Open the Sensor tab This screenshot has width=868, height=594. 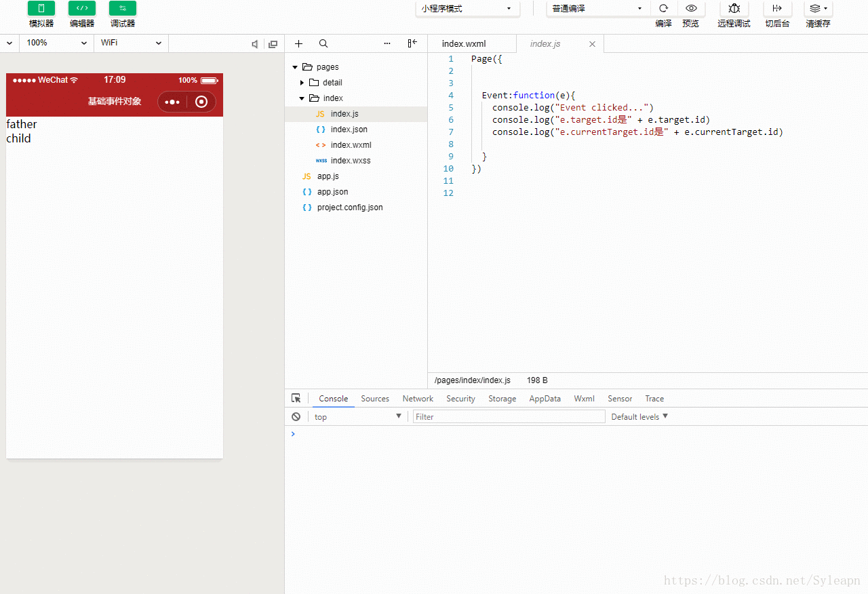click(x=620, y=399)
